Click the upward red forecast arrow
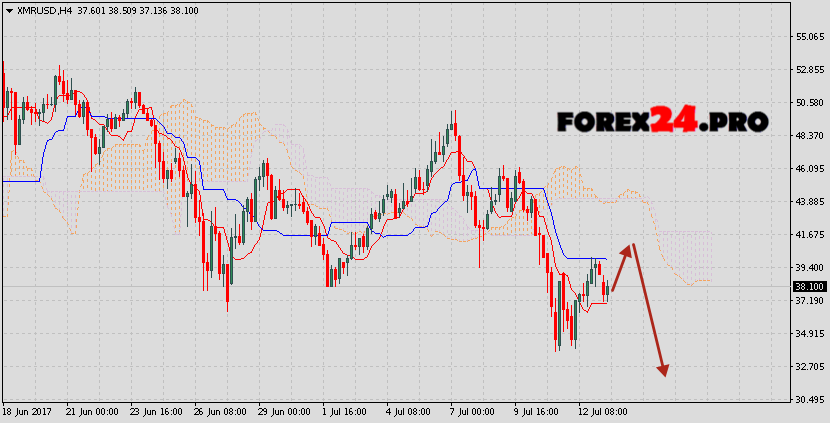Image resolution: width=830 pixels, height=423 pixels. tap(622, 267)
